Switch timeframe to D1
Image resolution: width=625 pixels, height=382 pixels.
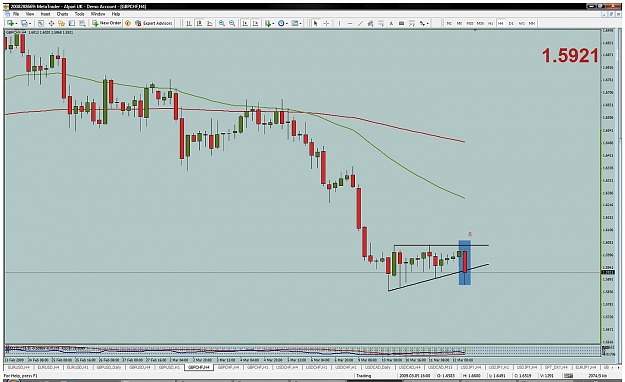tap(511, 23)
